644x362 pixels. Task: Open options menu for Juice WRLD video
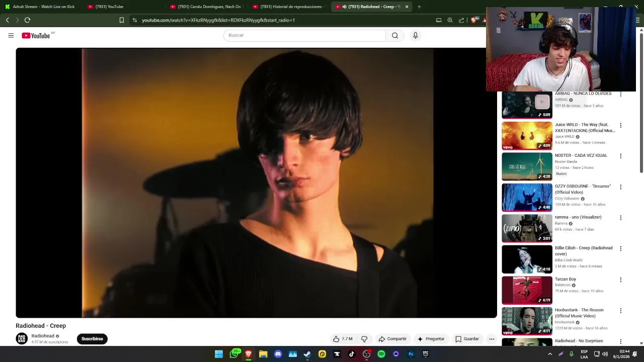[620, 125]
